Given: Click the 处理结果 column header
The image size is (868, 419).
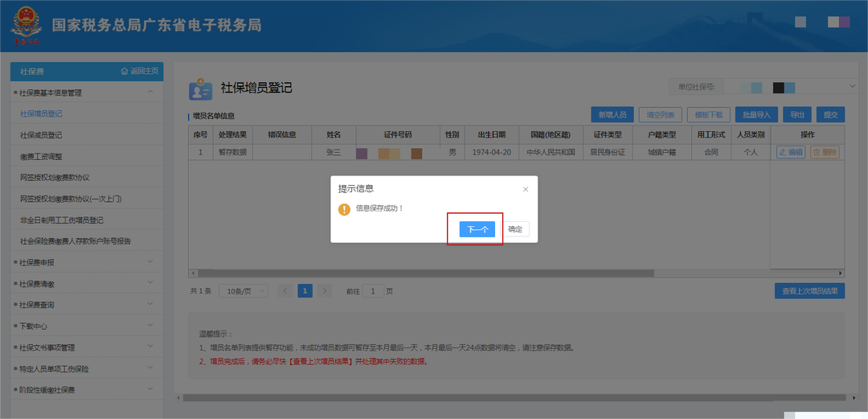Looking at the screenshot, I should 232,134.
